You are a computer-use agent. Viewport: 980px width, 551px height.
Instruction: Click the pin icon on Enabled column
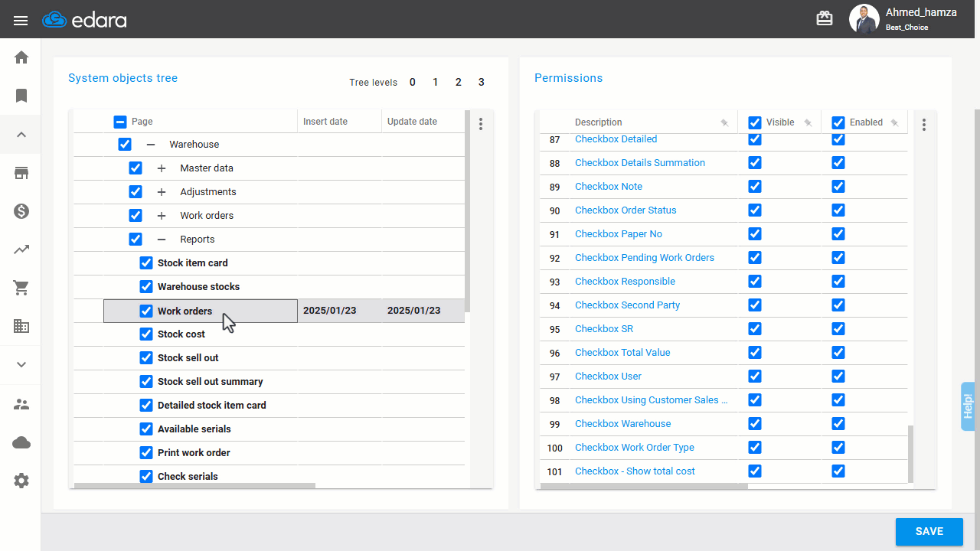(x=894, y=122)
